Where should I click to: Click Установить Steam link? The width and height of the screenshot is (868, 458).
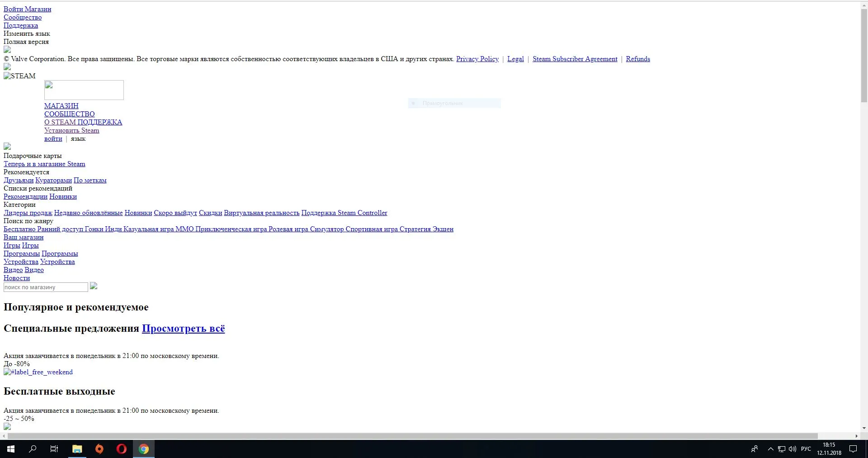click(72, 130)
